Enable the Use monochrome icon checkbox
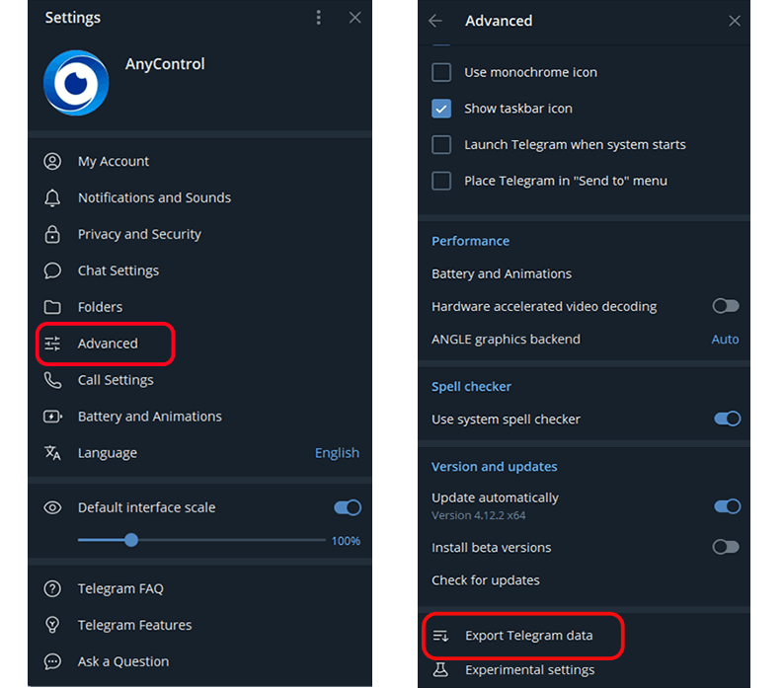 tap(441, 73)
